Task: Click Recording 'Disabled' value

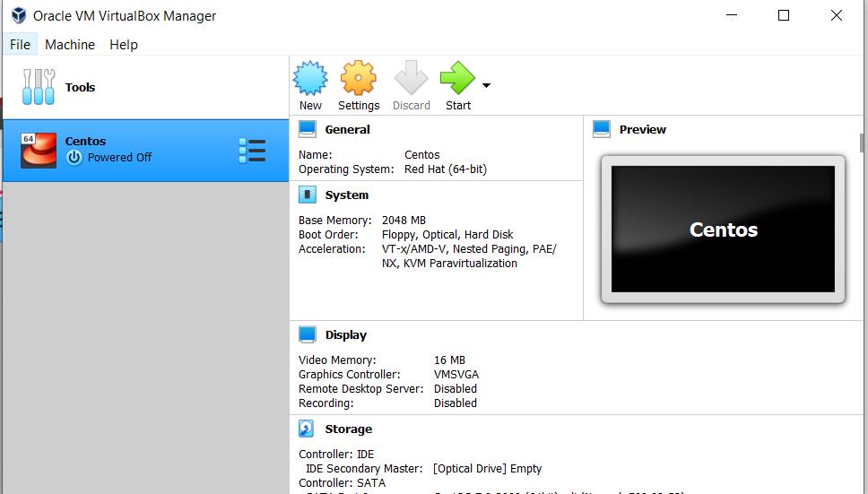Action: pyautogui.click(x=455, y=403)
